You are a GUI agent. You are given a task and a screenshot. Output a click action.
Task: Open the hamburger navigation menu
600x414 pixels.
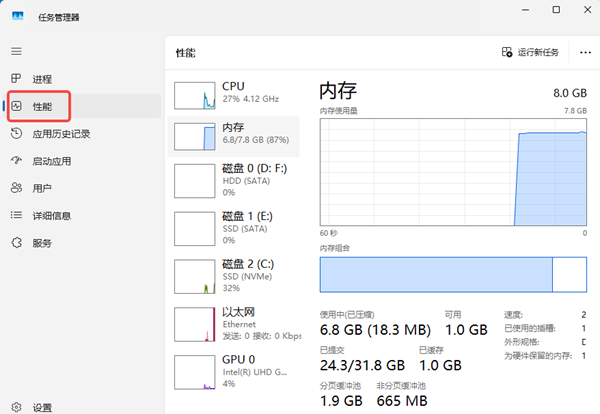point(16,51)
